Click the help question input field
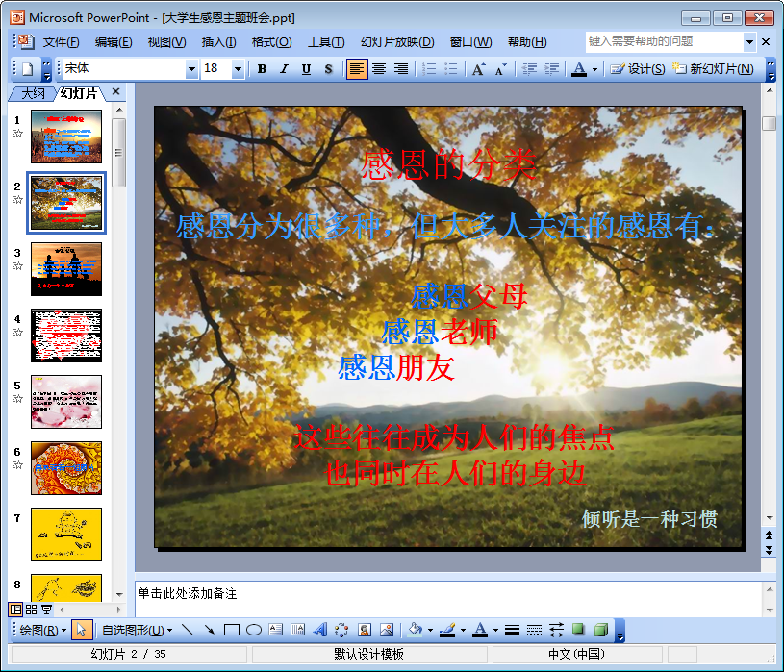784x672 pixels. click(664, 41)
